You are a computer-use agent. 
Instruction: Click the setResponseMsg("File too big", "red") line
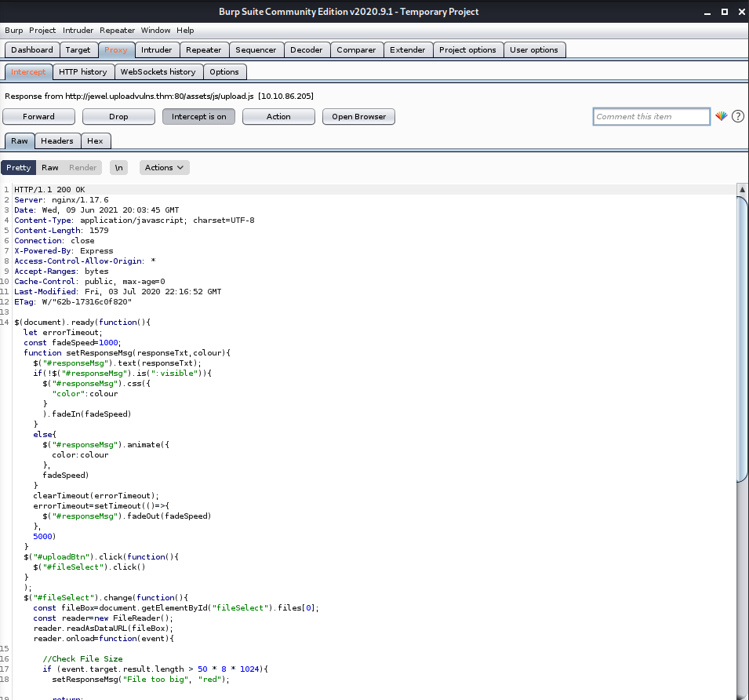click(140, 680)
